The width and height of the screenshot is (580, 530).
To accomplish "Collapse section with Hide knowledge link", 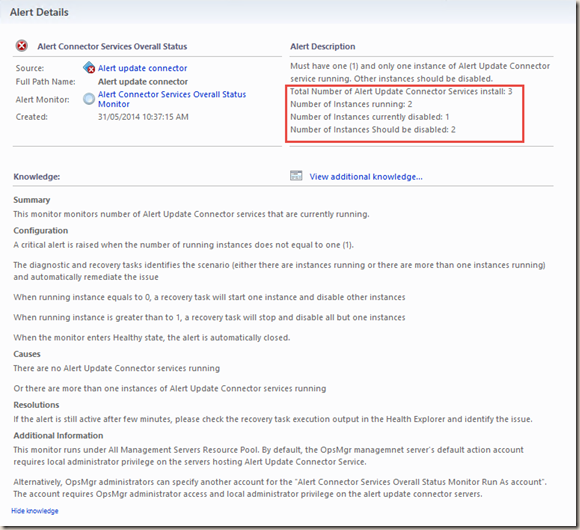I will pyautogui.click(x=35, y=511).
